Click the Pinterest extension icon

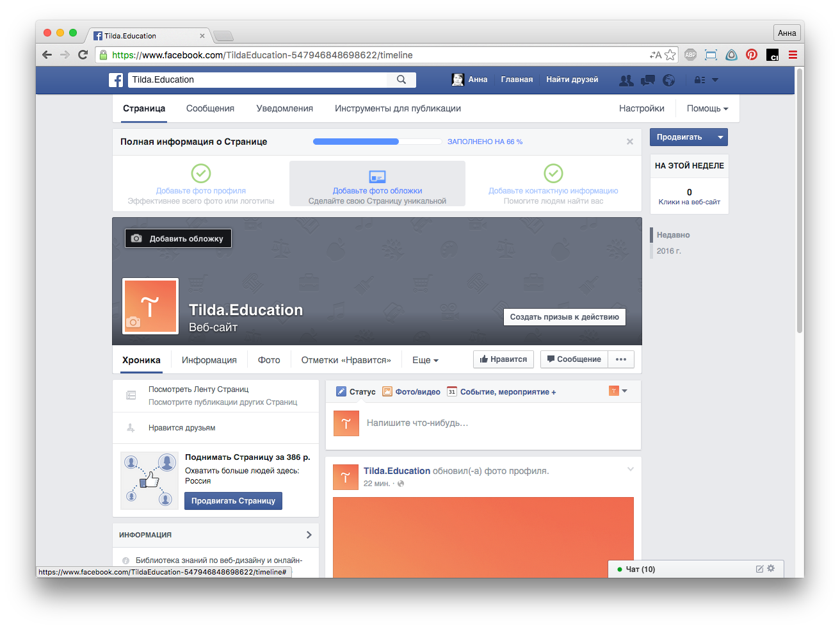(752, 55)
